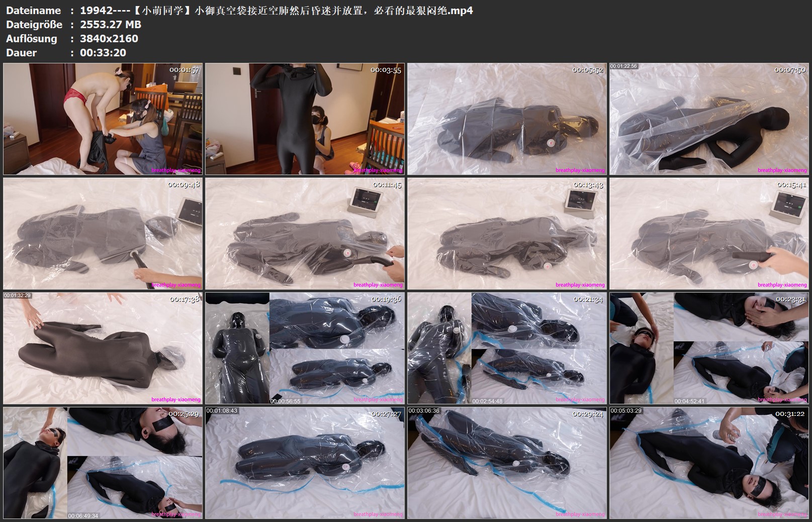Click the .mp4 file name text
812x522 pixels.
(x=277, y=11)
